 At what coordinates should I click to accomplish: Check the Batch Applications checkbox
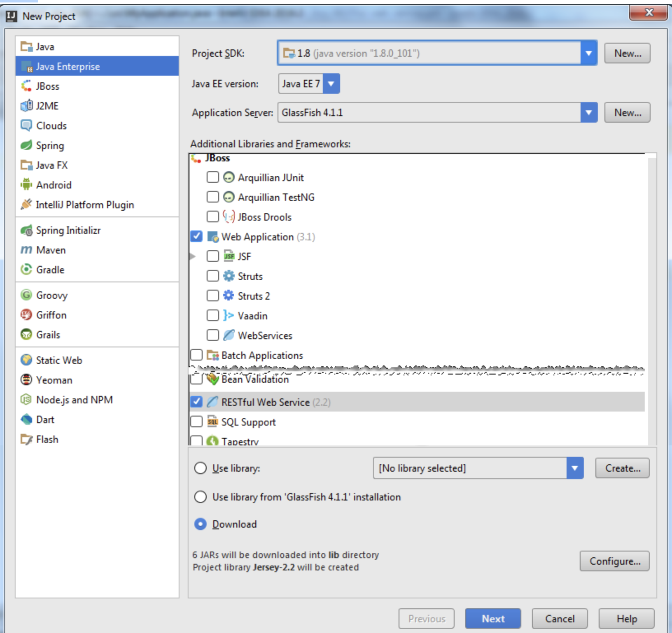pos(196,355)
